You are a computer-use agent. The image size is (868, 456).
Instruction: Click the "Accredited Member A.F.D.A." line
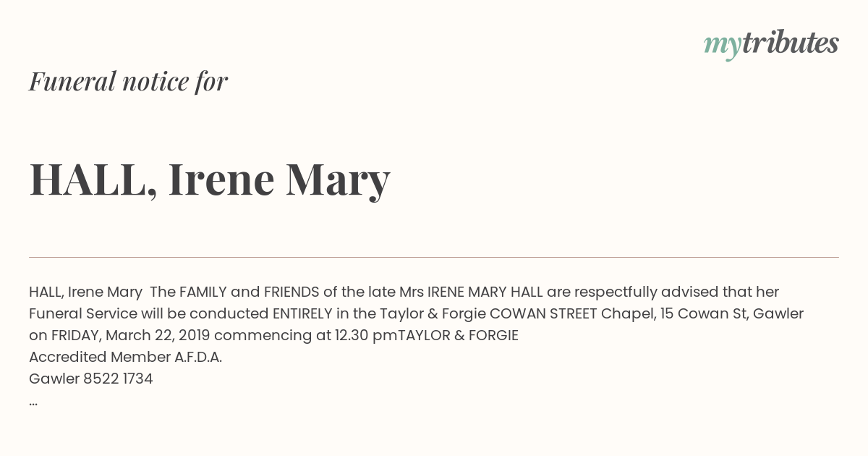pos(125,357)
